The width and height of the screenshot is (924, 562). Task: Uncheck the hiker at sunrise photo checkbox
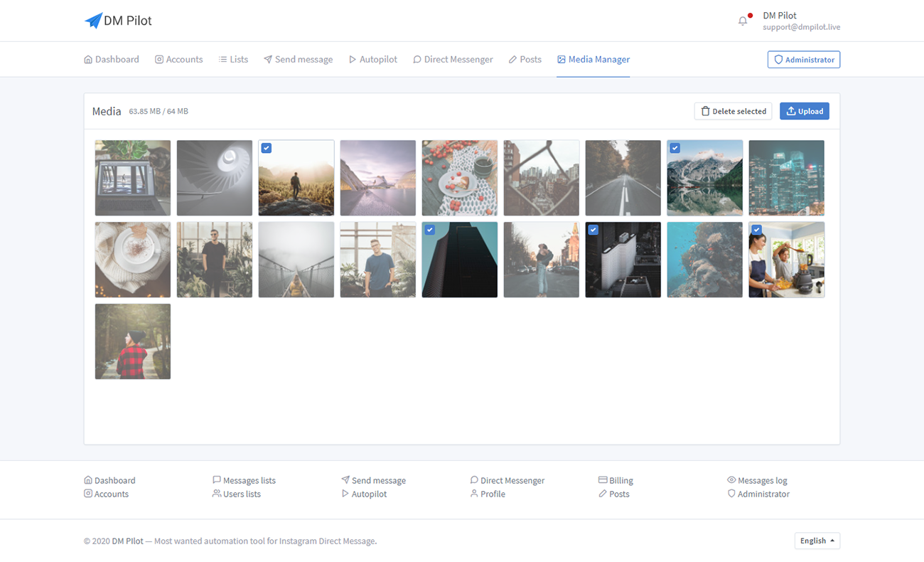click(267, 148)
